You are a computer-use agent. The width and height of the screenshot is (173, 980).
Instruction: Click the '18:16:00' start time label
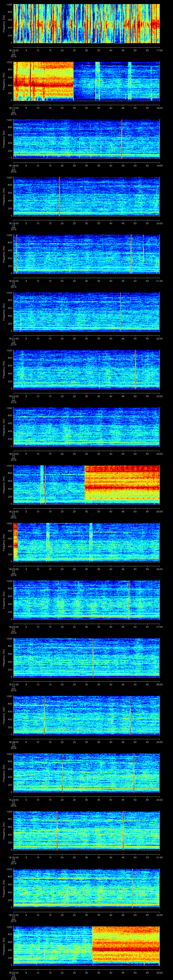13,50
